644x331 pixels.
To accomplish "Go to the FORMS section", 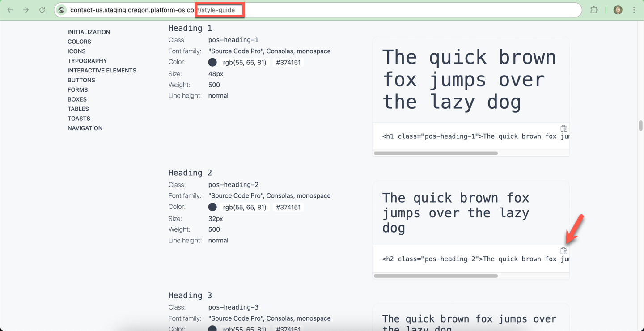I will click(x=77, y=89).
